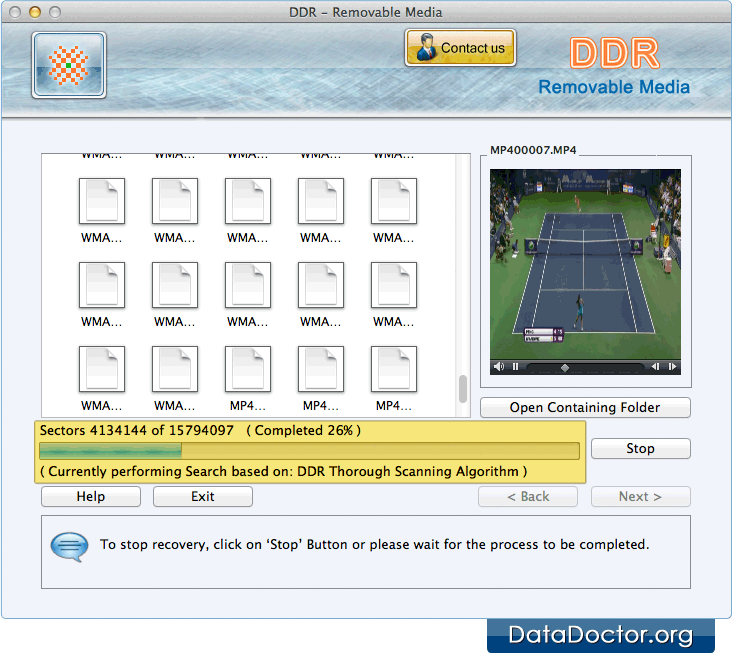The width and height of the screenshot is (732, 653).
Task: Proceed with the Next button
Action: [x=640, y=497]
